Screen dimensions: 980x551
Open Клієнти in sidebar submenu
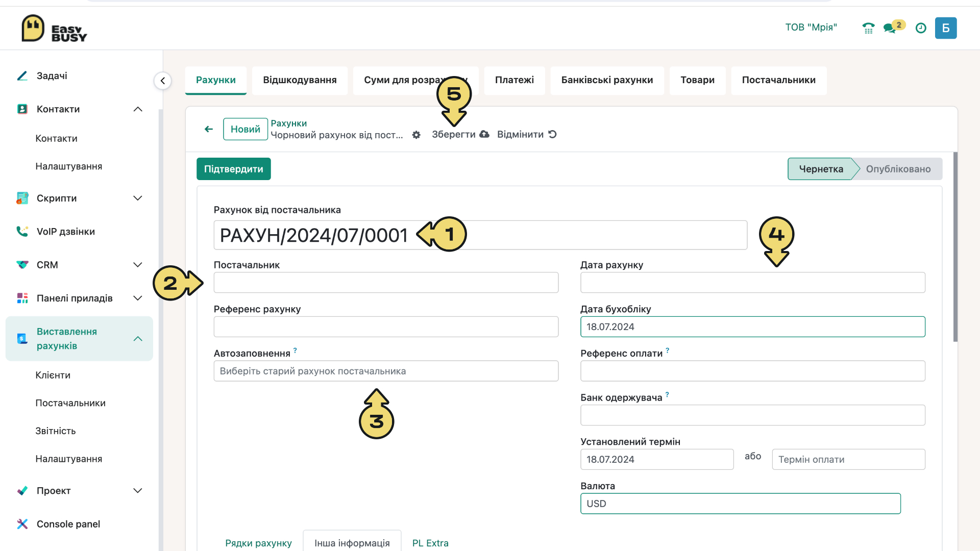tap(53, 375)
